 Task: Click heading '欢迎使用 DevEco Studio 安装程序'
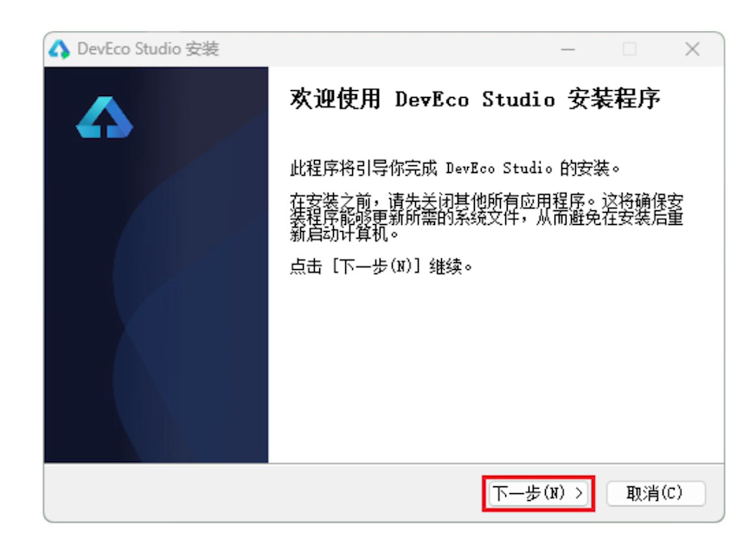tap(474, 99)
